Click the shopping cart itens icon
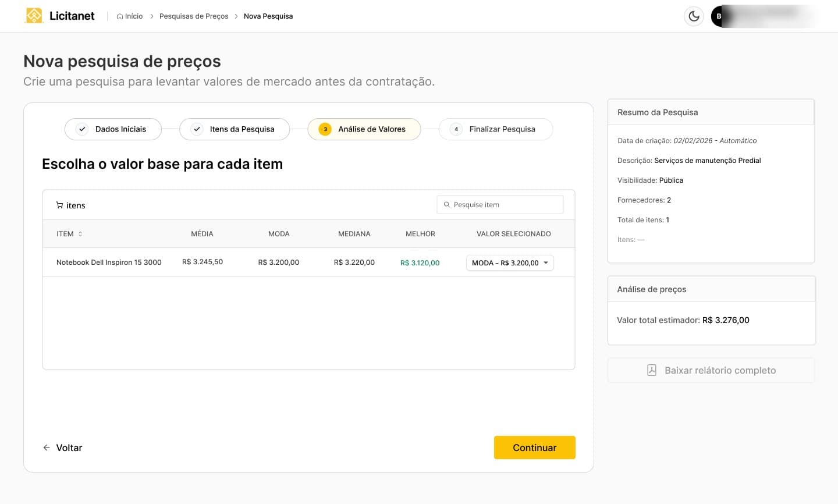838x504 pixels. [x=59, y=205]
